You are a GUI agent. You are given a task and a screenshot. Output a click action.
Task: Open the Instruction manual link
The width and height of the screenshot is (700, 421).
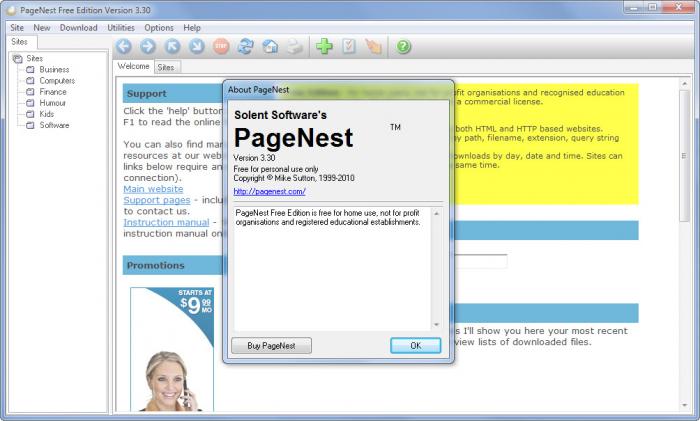[166, 222]
